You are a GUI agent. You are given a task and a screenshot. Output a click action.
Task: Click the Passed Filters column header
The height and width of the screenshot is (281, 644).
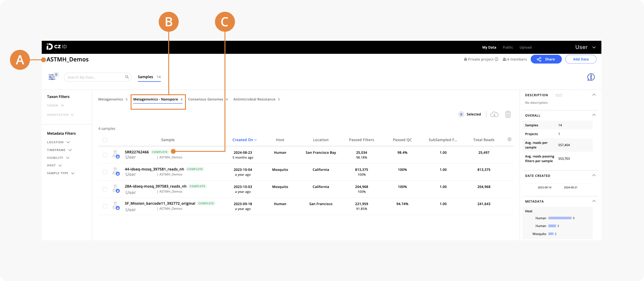click(361, 140)
